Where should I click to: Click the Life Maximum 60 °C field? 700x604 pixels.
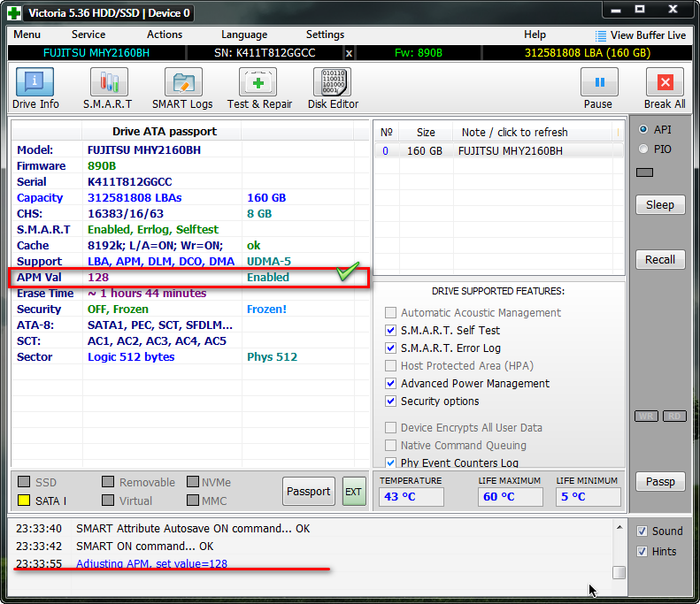coord(511,496)
